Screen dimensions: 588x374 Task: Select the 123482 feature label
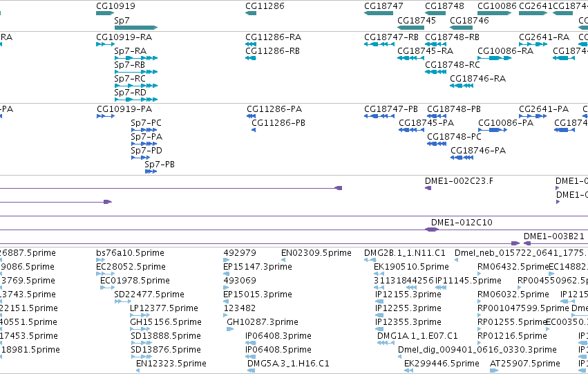(x=240, y=308)
